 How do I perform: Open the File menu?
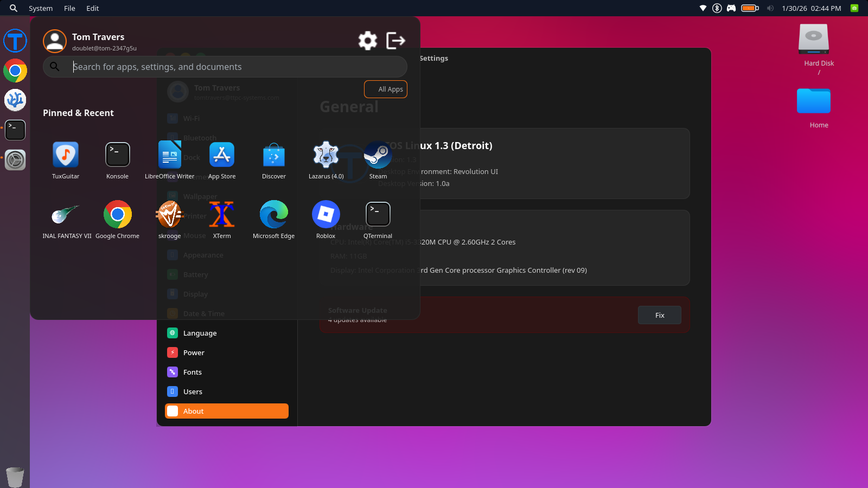69,8
